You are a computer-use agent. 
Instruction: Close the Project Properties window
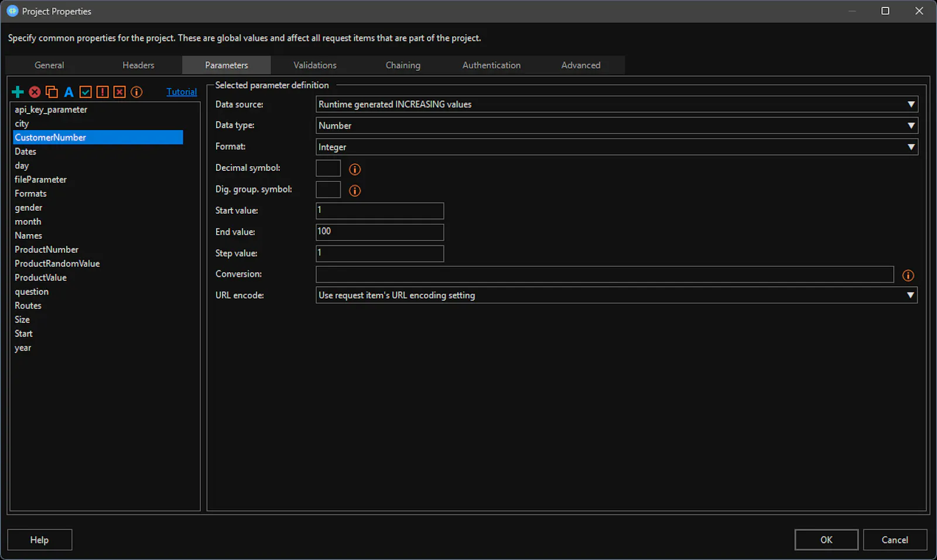pyautogui.click(x=919, y=11)
